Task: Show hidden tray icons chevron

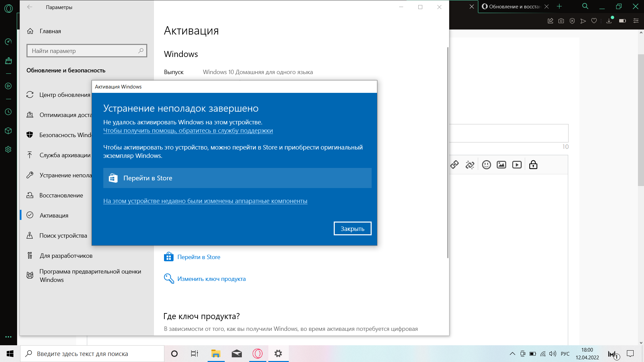Action: pos(512,354)
